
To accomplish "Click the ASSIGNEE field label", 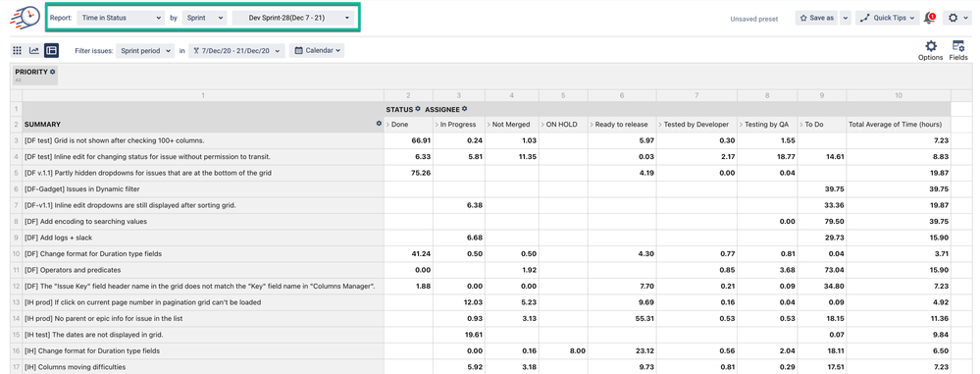I will click(x=442, y=109).
